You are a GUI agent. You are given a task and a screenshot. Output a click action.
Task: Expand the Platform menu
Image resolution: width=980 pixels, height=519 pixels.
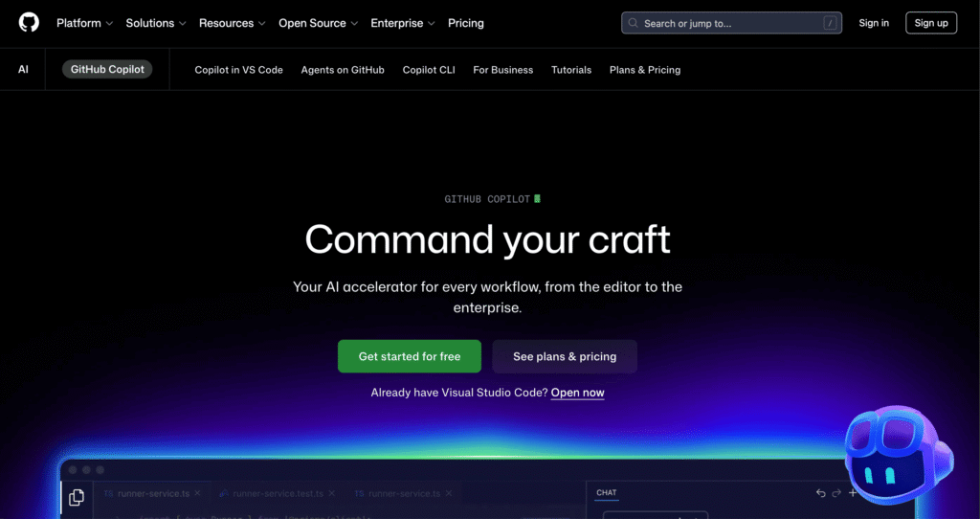pyautogui.click(x=84, y=23)
